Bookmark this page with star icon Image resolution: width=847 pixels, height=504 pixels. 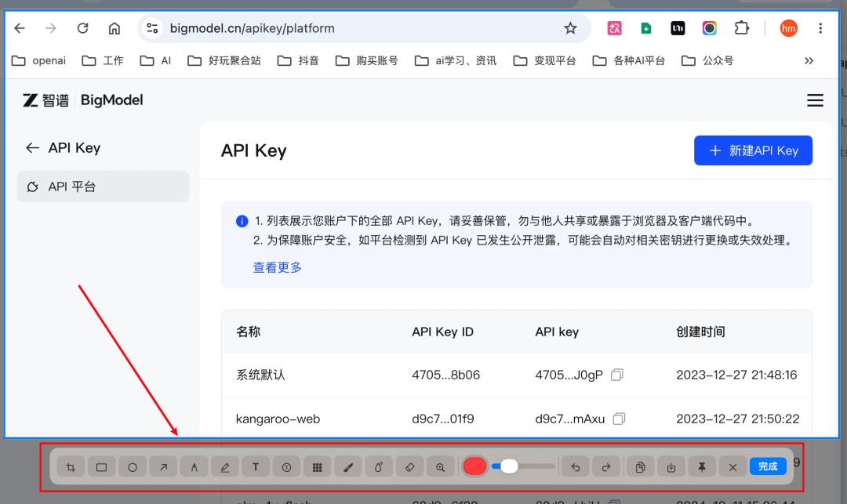pyautogui.click(x=570, y=28)
